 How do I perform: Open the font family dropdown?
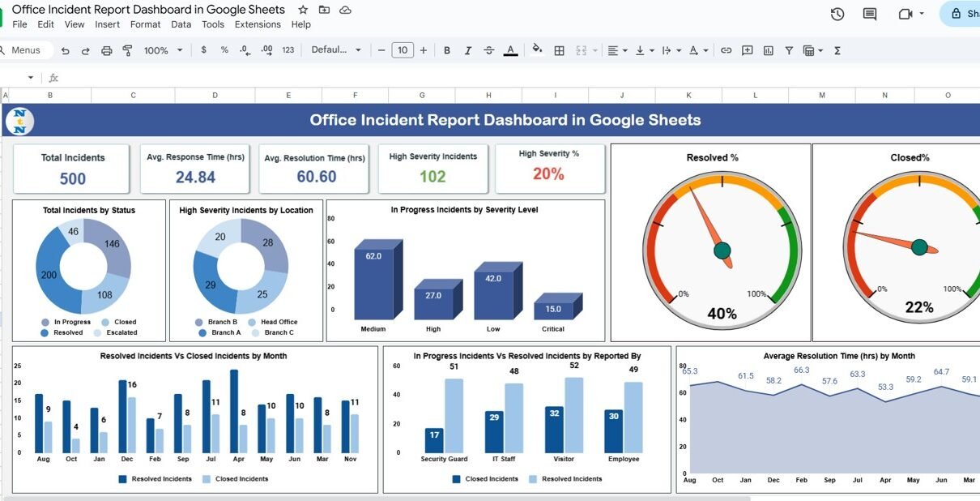click(x=336, y=50)
